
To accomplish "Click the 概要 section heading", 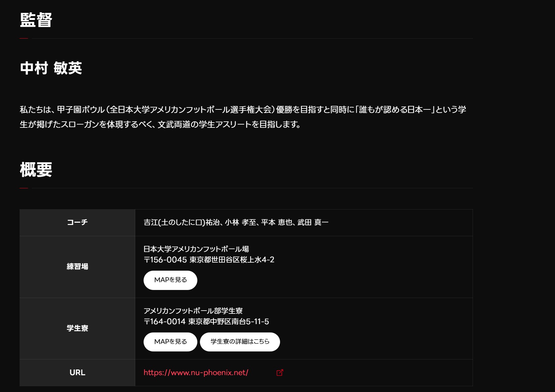I will click(x=36, y=170).
